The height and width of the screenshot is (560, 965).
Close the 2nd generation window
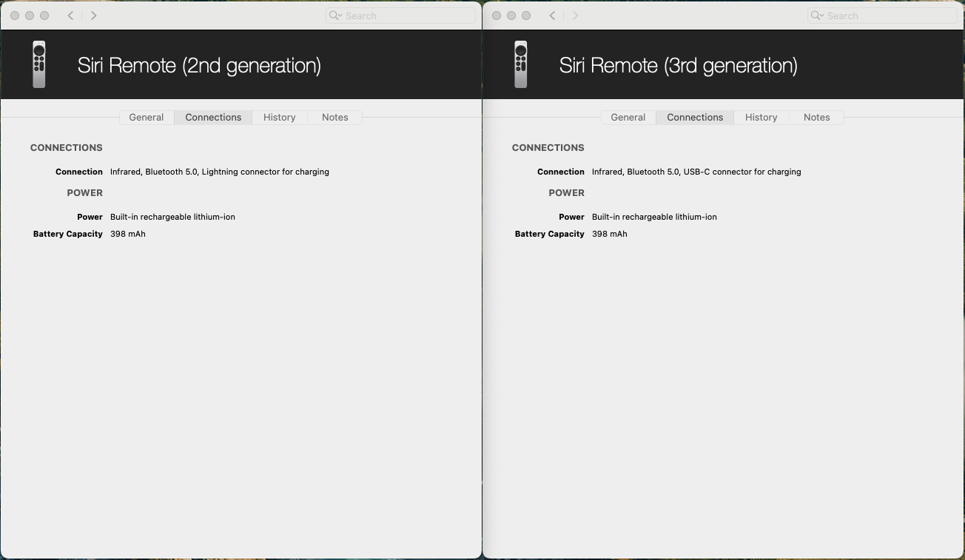[x=15, y=16]
